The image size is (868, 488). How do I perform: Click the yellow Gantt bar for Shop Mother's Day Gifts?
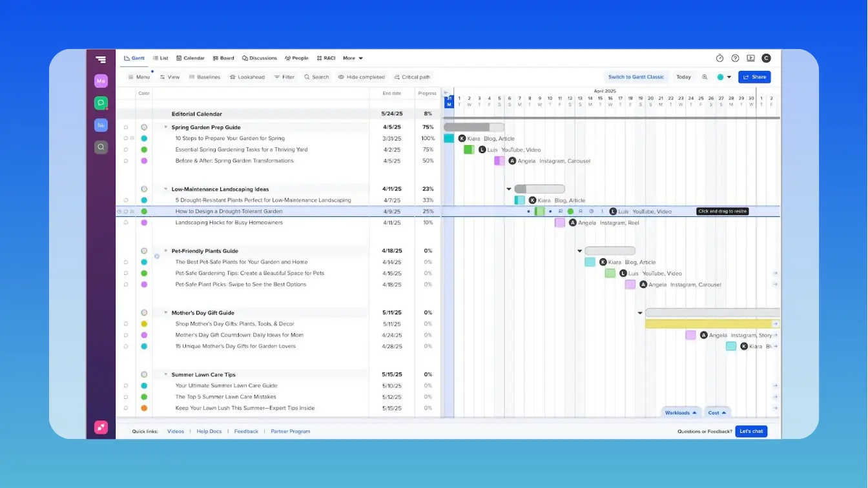pyautogui.click(x=708, y=323)
